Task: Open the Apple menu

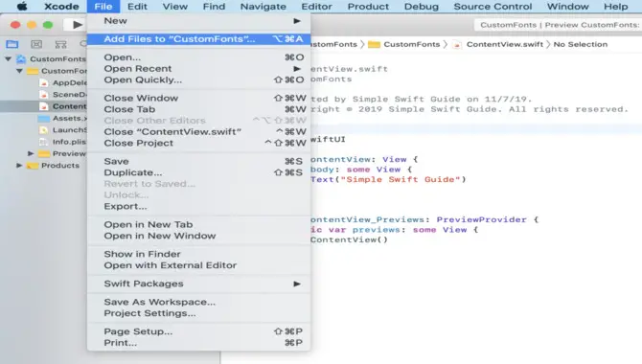Action: click(x=22, y=7)
